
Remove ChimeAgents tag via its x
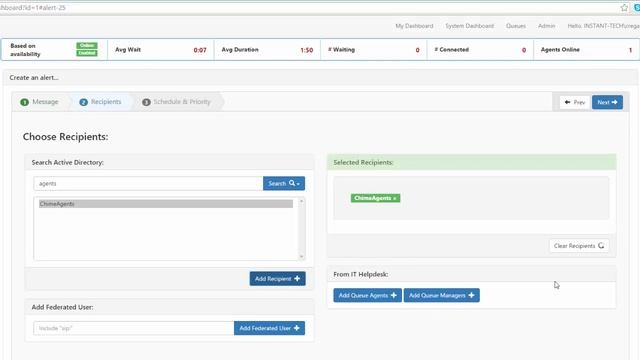point(395,198)
